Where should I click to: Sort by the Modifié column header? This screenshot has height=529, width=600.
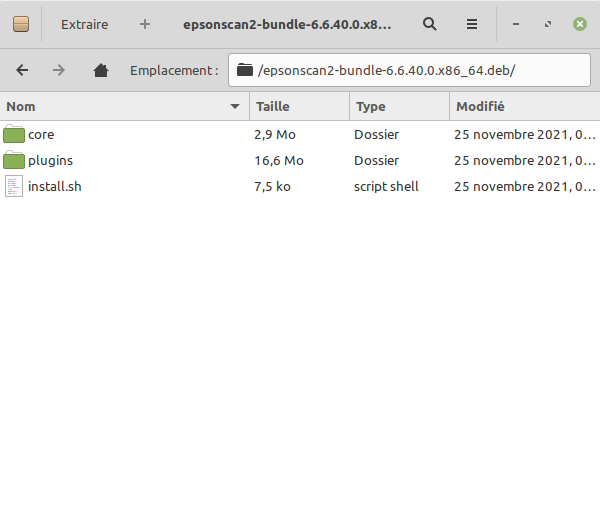pyautogui.click(x=525, y=106)
